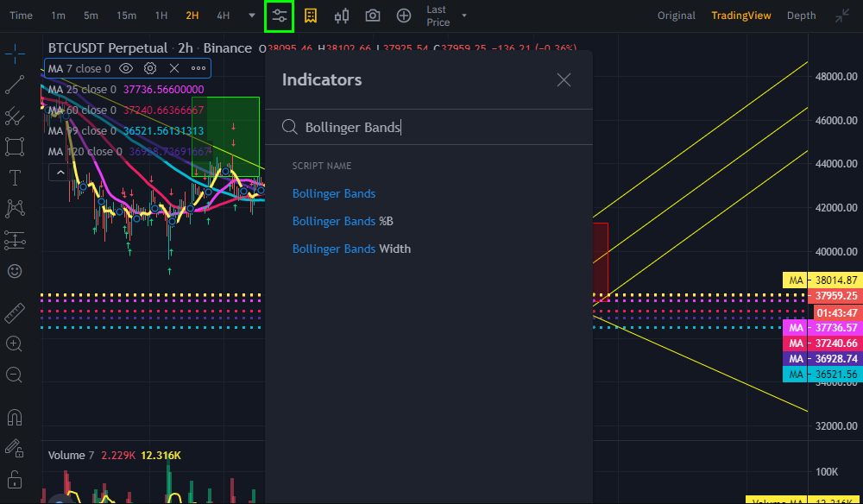
Task: Click the BTCUSDT Perpetual symbol title
Action: tap(108, 47)
